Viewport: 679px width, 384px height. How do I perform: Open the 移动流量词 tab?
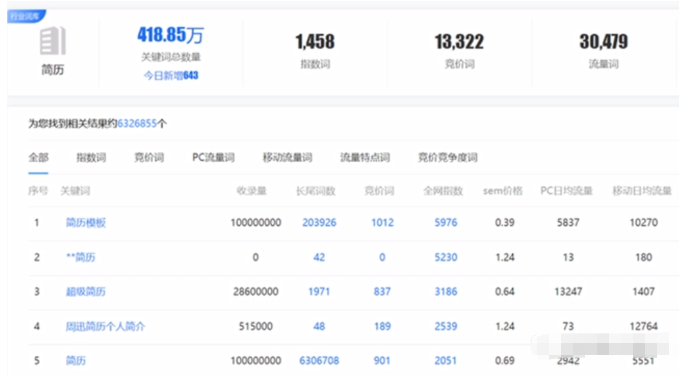coord(288,158)
